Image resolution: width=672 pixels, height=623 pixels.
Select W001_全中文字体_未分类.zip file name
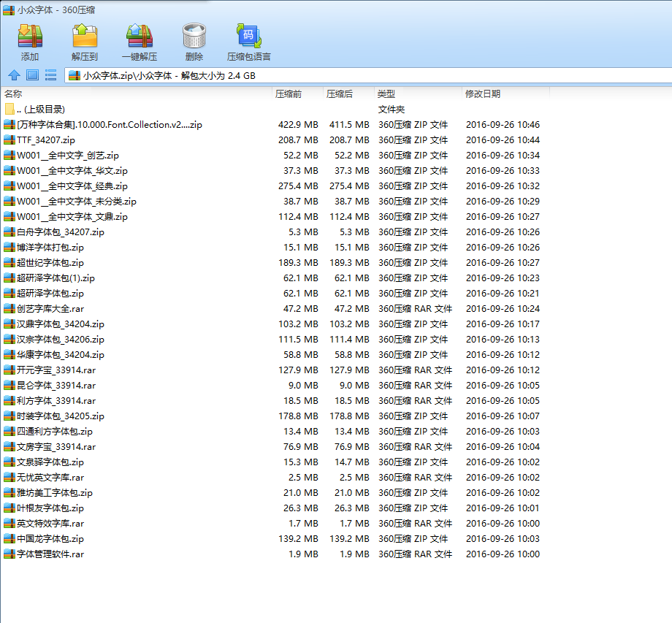click(x=76, y=202)
